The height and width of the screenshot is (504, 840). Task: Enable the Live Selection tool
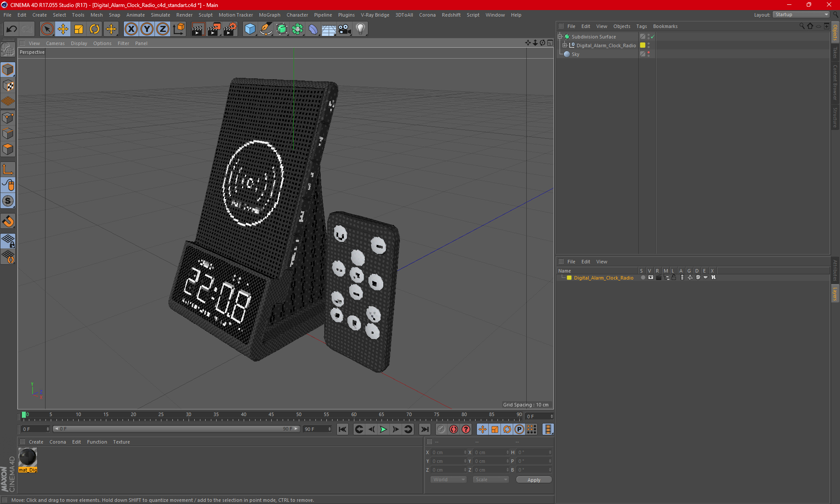[x=47, y=29]
